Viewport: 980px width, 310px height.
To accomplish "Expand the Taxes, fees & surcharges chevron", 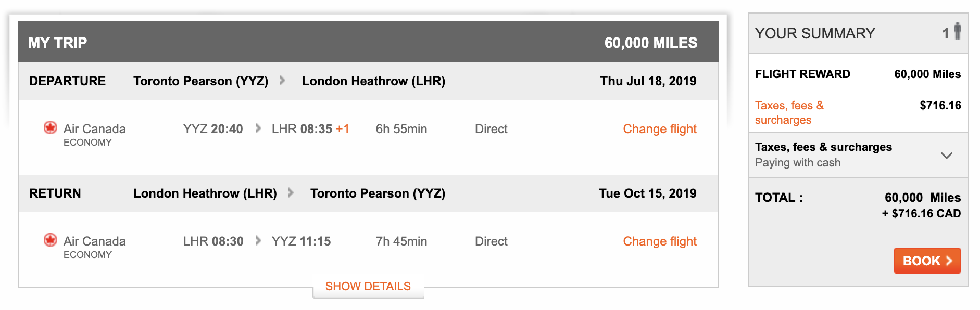I will coord(947,156).
